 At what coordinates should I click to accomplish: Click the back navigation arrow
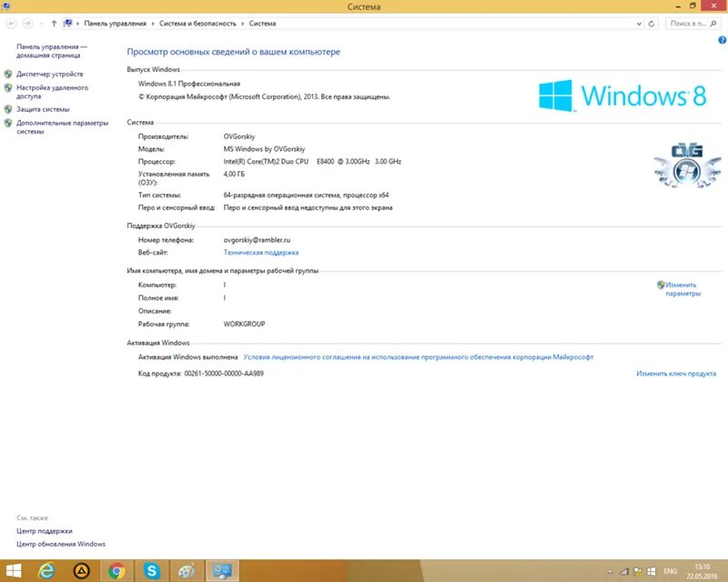12,24
